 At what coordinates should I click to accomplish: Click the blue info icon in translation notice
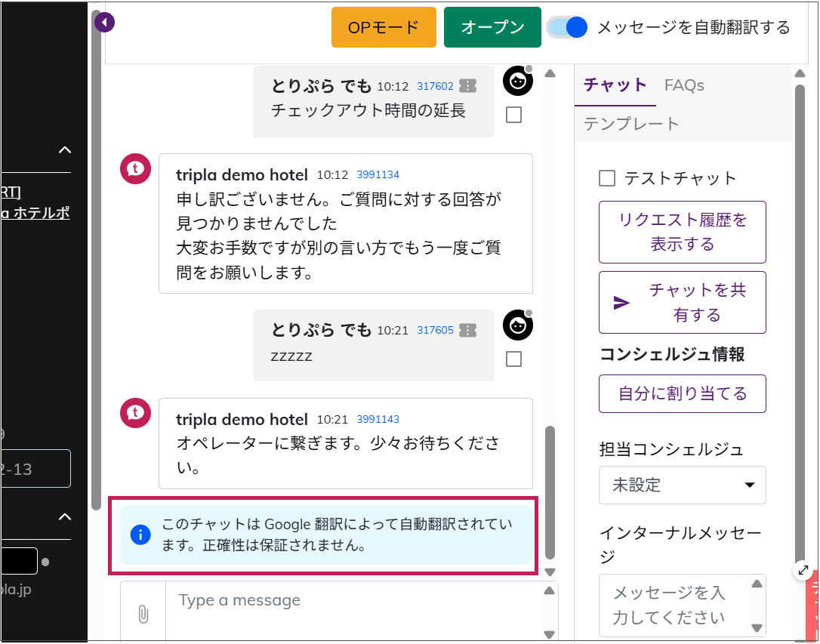pyautogui.click(x=140, y=535)
